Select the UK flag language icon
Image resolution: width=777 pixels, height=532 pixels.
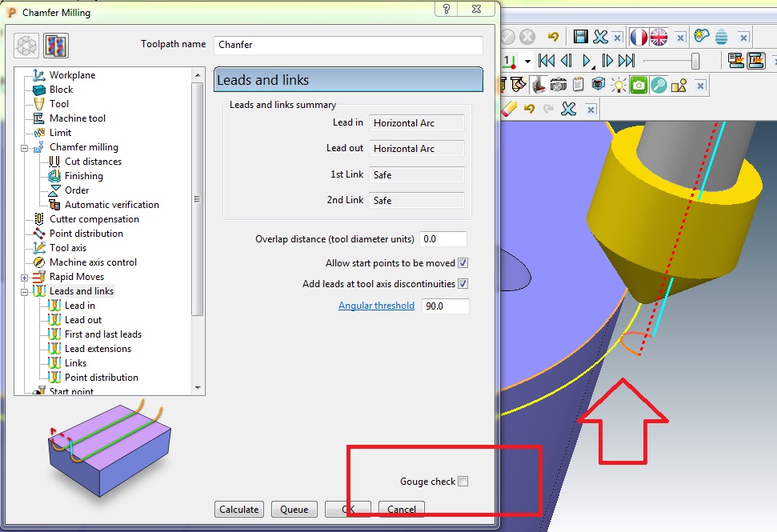(x=658, y=37)
